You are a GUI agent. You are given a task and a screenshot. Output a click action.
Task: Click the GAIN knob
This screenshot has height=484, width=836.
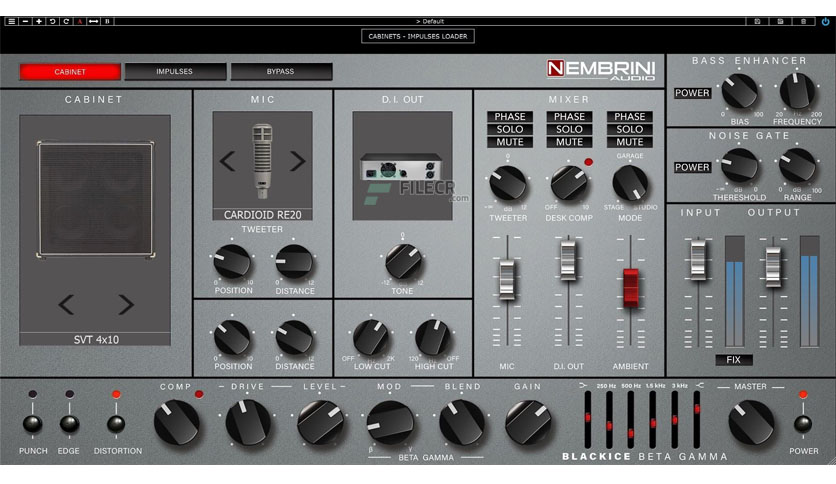[x=528, y=422]
